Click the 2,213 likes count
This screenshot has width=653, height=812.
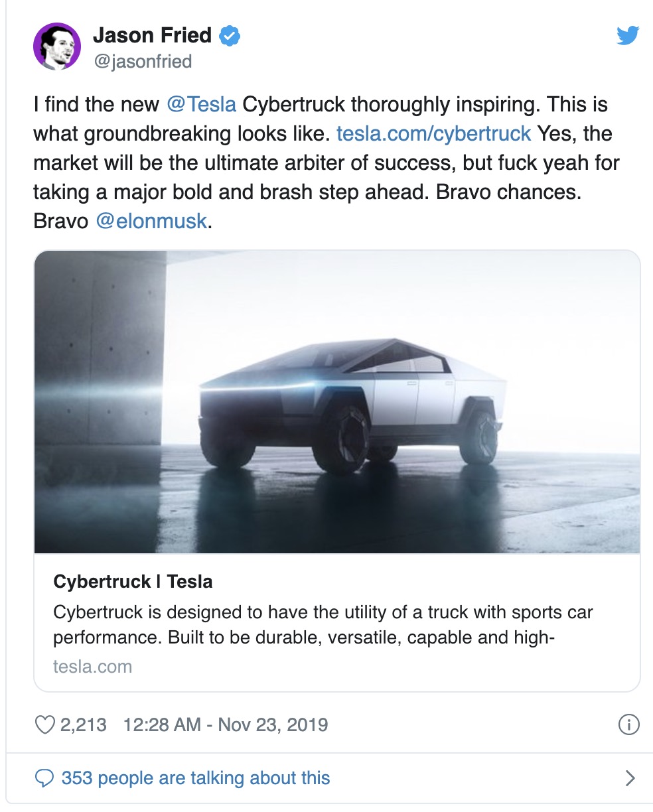click(x=83, y=724)
